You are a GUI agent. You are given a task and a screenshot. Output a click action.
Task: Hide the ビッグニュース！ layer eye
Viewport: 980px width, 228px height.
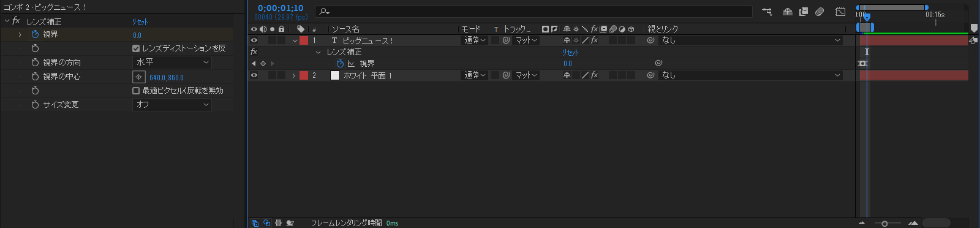click(254, 40)
